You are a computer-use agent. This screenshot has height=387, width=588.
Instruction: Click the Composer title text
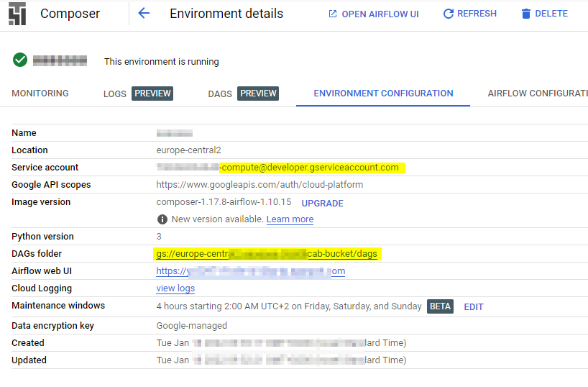(70, 14)
